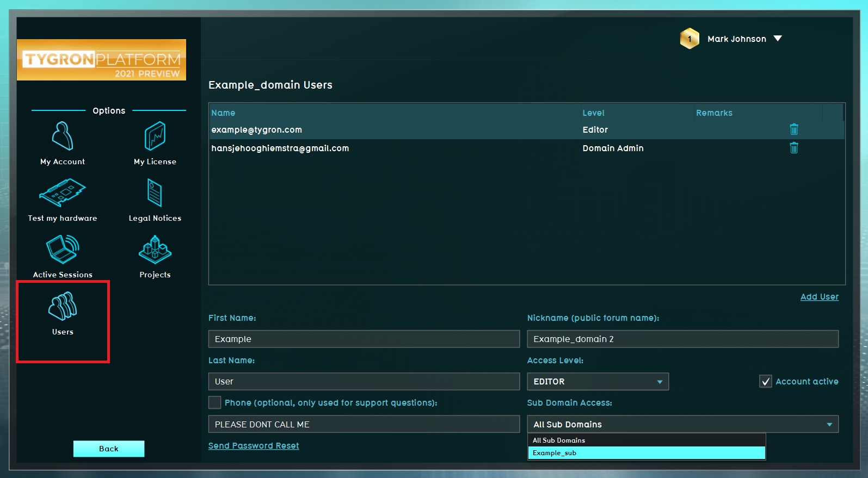Click the Send Password Reset link
This screenshot has height=478, width=868.
coord(254,446)
